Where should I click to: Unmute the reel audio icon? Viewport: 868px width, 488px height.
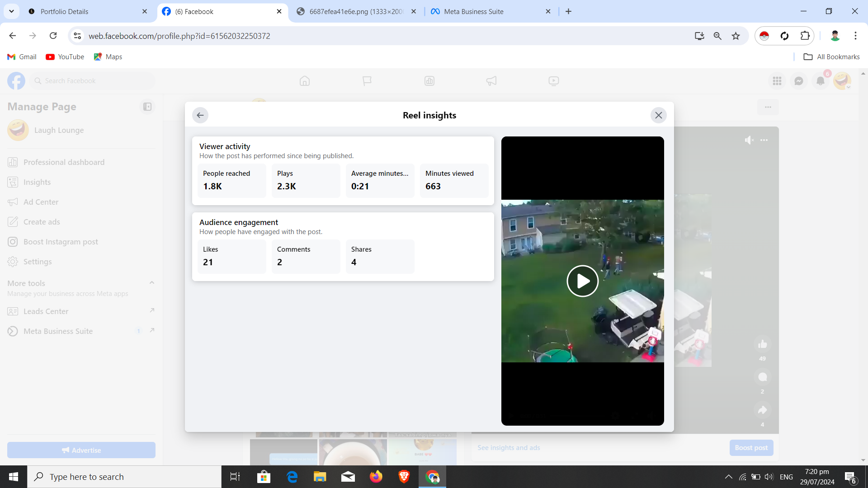click(749, 140)
